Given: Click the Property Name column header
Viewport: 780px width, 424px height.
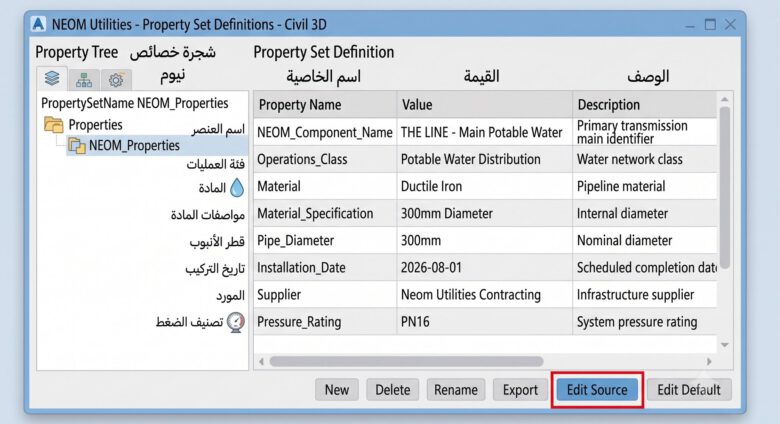Looking at the screenshot, I should [x=325, y=105].
